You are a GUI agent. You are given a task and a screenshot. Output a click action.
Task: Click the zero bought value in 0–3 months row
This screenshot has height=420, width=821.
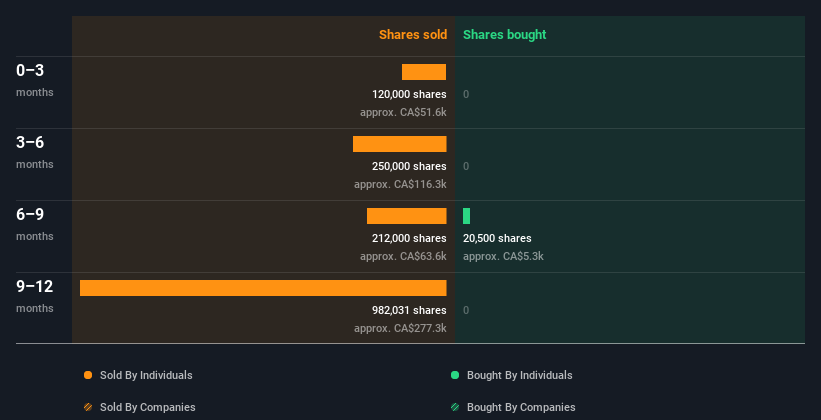tap(466, 94)
